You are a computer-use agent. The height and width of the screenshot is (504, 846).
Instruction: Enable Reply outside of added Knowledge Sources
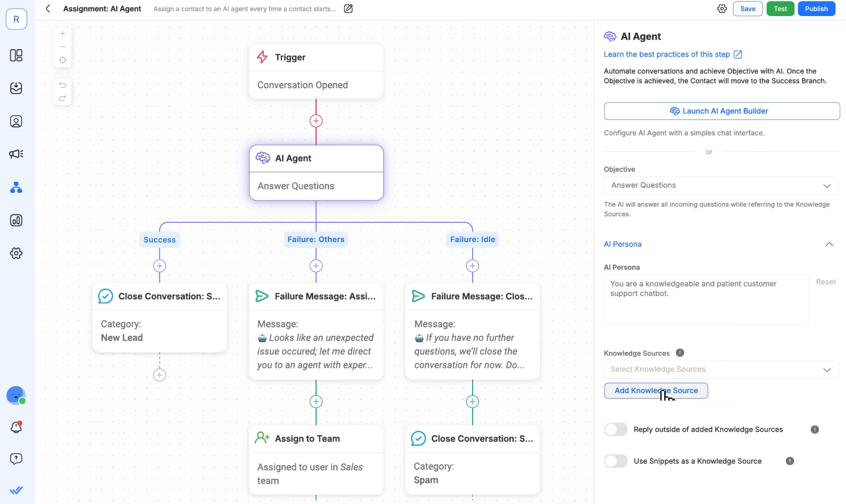point(616,430)
